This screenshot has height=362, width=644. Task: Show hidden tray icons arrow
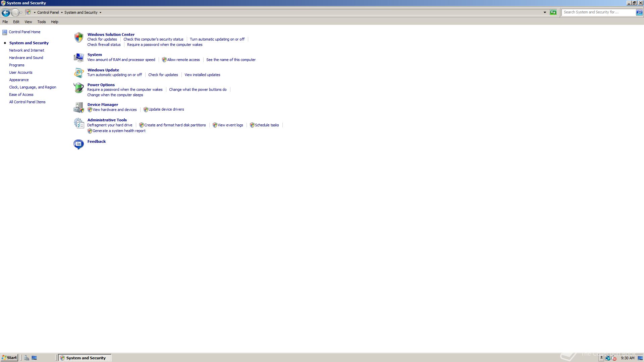(601, 358)
